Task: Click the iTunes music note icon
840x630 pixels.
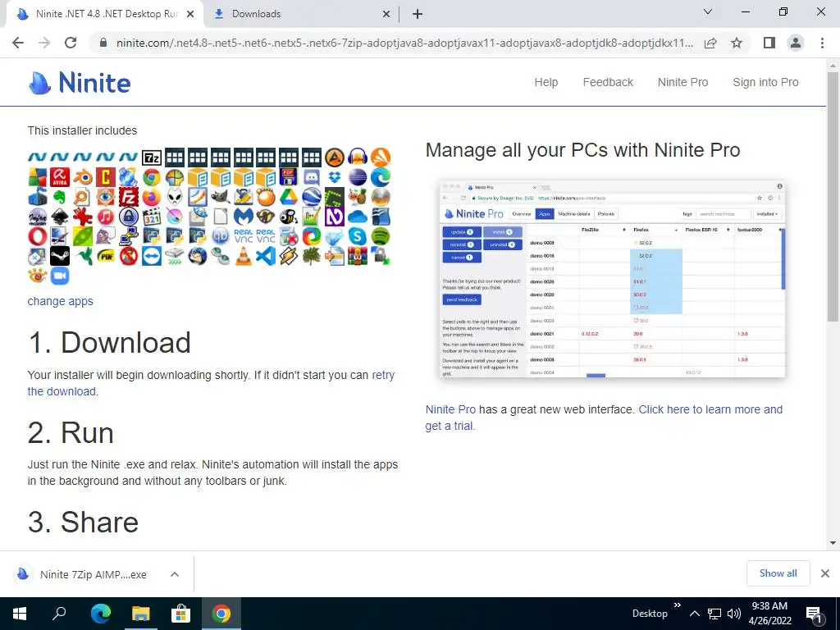Action: 106,217
